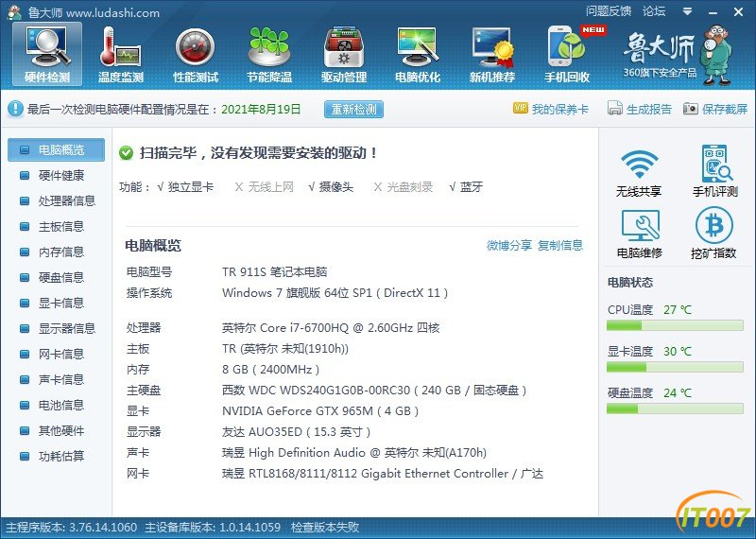This screenshot has height=539, width=756.
Task: Click the 光盘刻录 feature indicator
Action: [x=404, y=187]
